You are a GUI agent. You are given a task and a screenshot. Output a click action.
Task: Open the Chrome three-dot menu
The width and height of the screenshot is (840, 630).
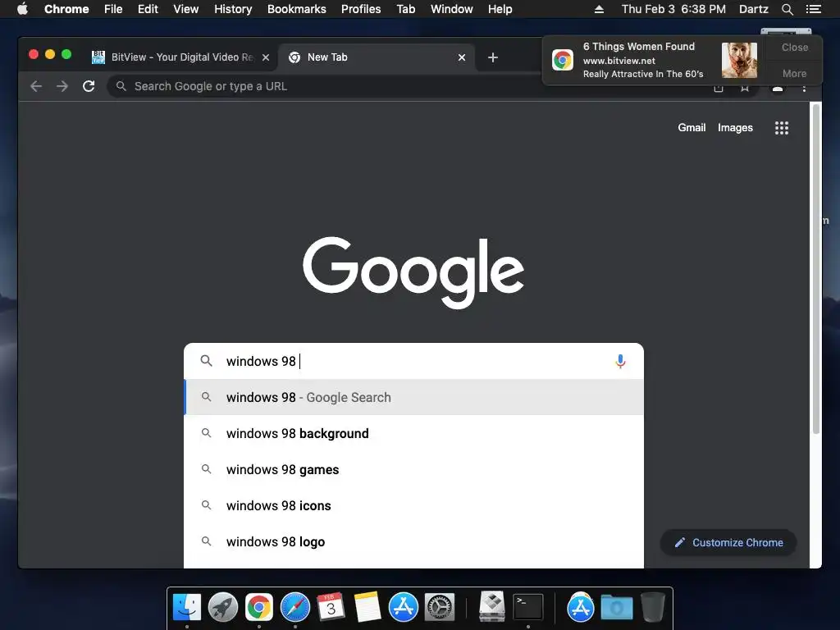(x=804, y=89)
